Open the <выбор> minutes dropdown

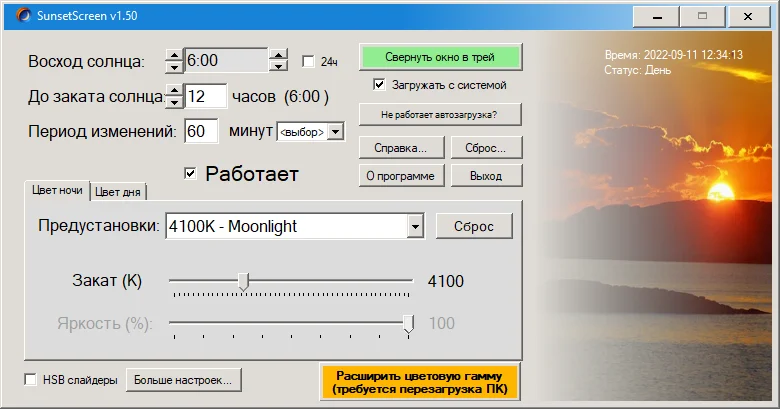pyautogui.click(x=310, y=132)
